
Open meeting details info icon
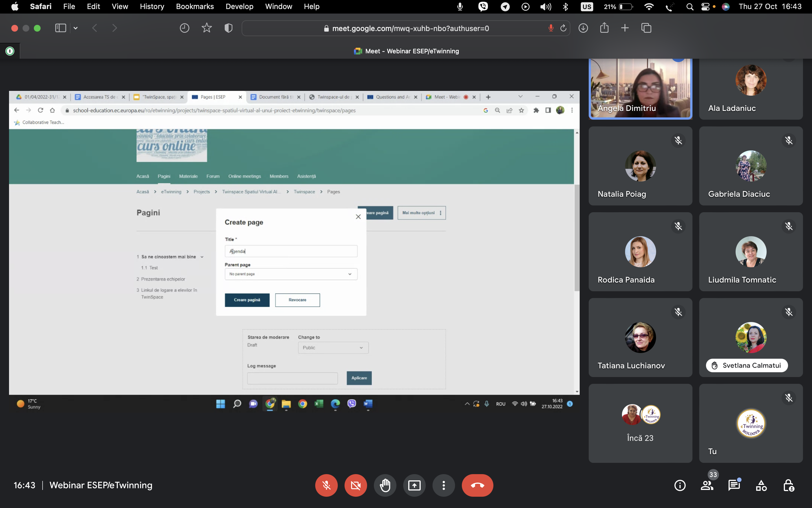pos(680,485)
